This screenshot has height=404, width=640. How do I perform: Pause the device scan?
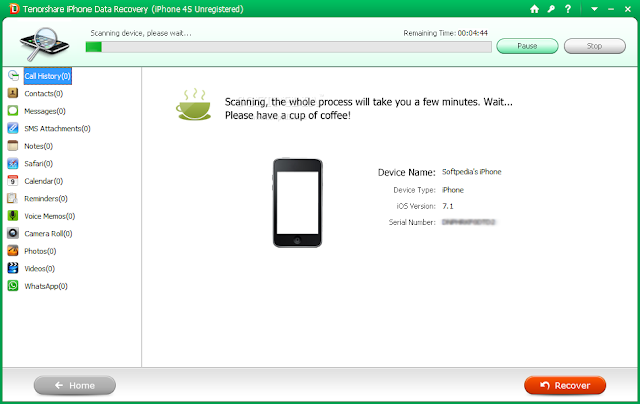(527, 46)
